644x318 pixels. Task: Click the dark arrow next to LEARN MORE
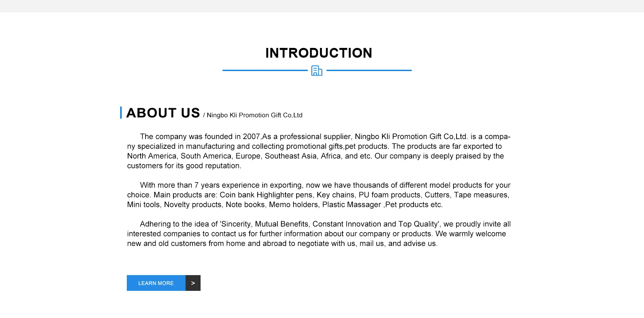[193, 283]
